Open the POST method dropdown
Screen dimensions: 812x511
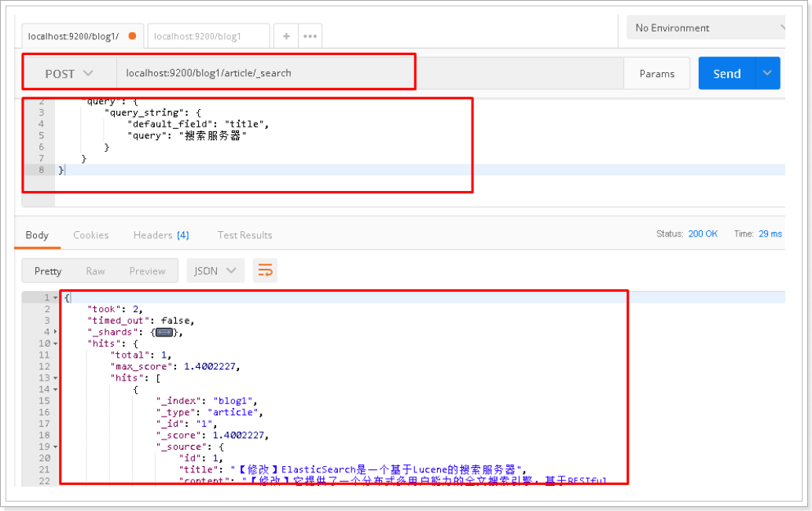(x=69, y=74)
